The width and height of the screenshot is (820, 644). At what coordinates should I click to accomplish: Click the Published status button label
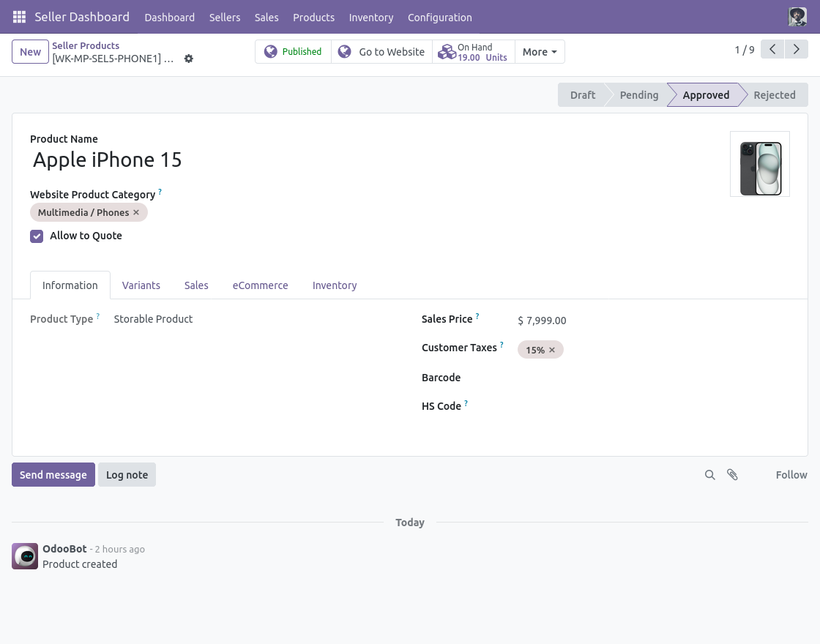[x=302, y=51]
